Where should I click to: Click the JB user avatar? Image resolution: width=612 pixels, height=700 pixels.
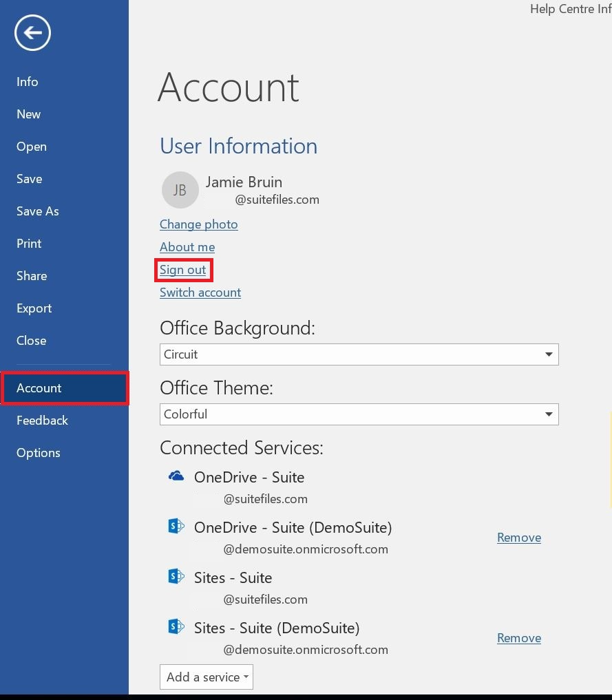point(180,190)
